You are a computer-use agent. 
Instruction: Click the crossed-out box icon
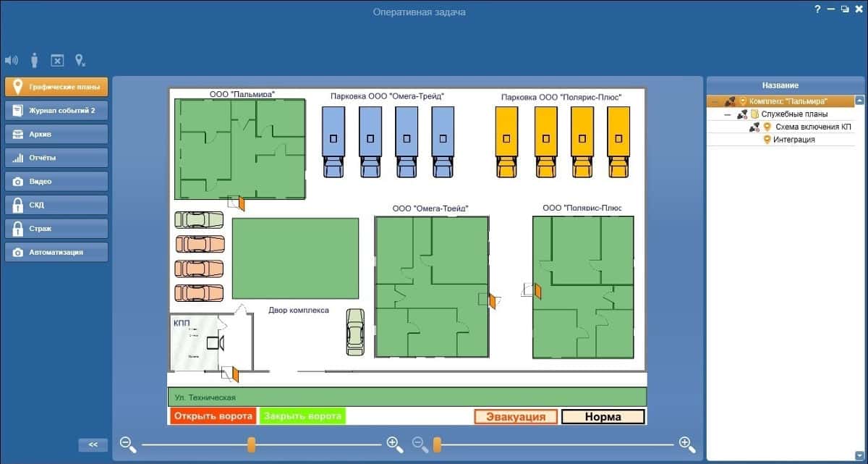tap(58, 61)
